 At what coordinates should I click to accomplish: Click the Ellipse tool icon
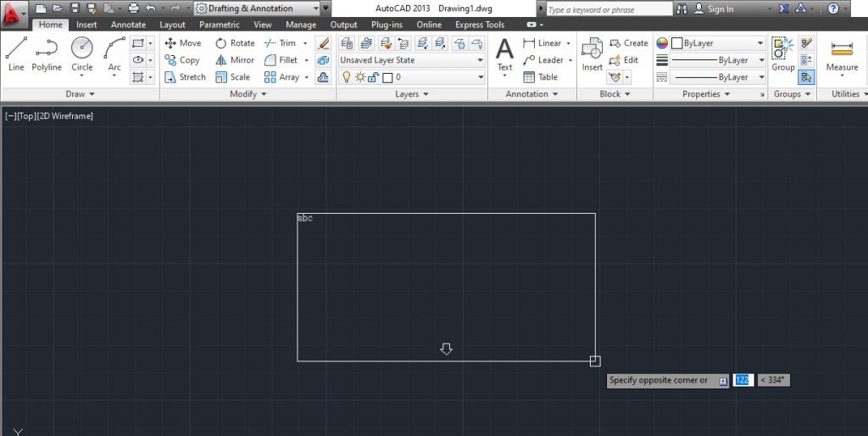[x=138, y=60]
